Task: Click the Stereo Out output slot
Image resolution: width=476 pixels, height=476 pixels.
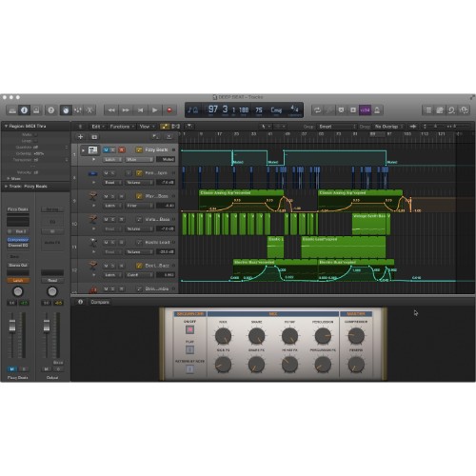Action: coord(18,265)
